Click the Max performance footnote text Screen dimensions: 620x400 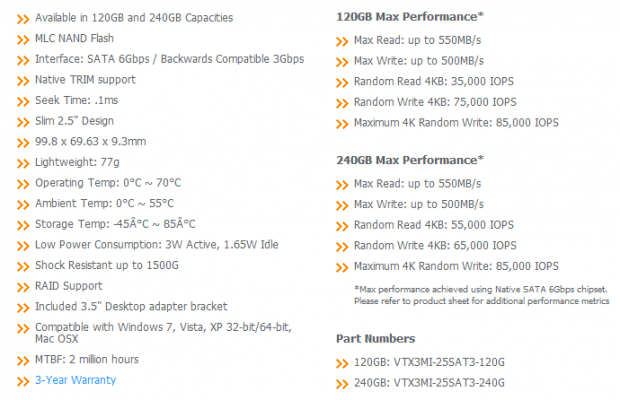pos(482,295)
